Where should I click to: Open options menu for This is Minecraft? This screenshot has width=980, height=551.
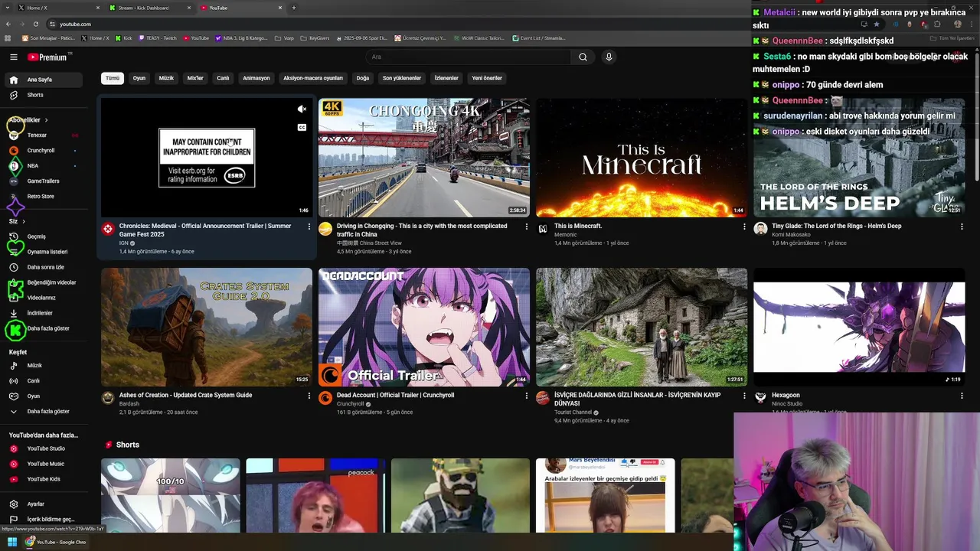[744, 227]
